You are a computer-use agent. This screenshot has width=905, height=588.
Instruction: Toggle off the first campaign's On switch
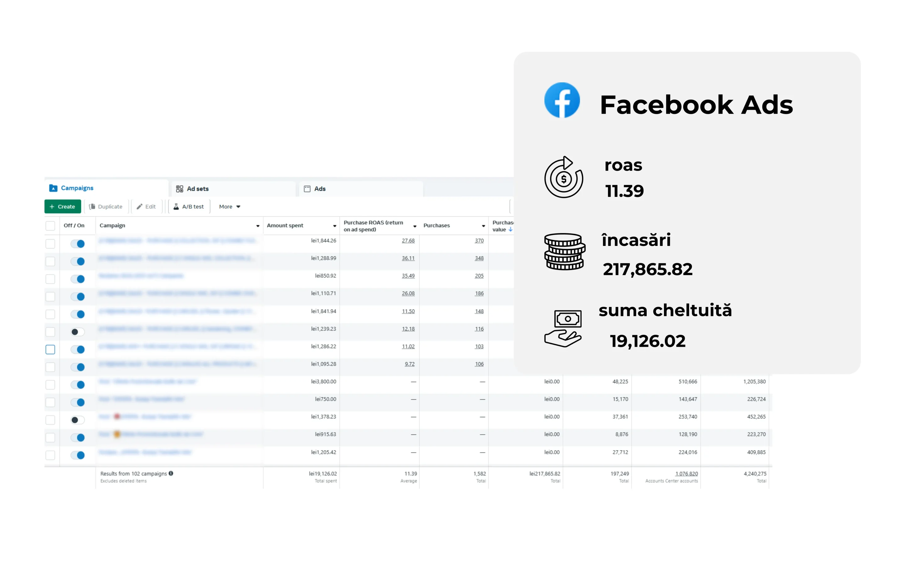pos(78,244)
